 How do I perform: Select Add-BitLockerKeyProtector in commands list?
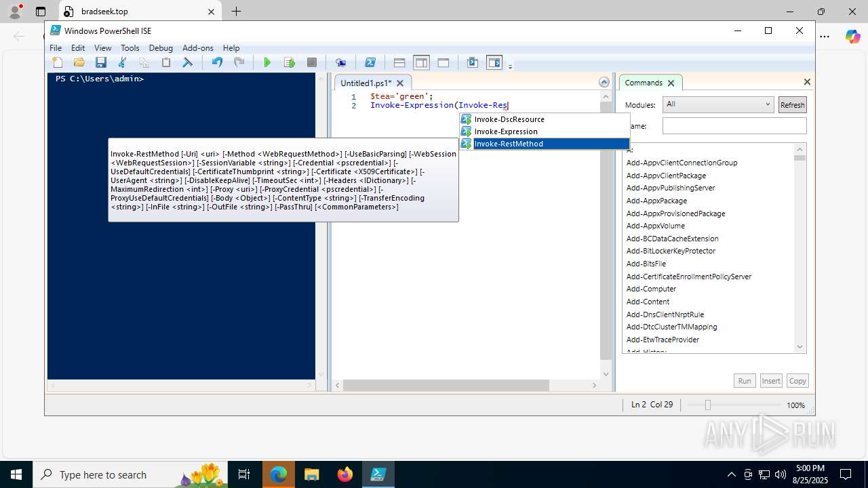(671, 251)
